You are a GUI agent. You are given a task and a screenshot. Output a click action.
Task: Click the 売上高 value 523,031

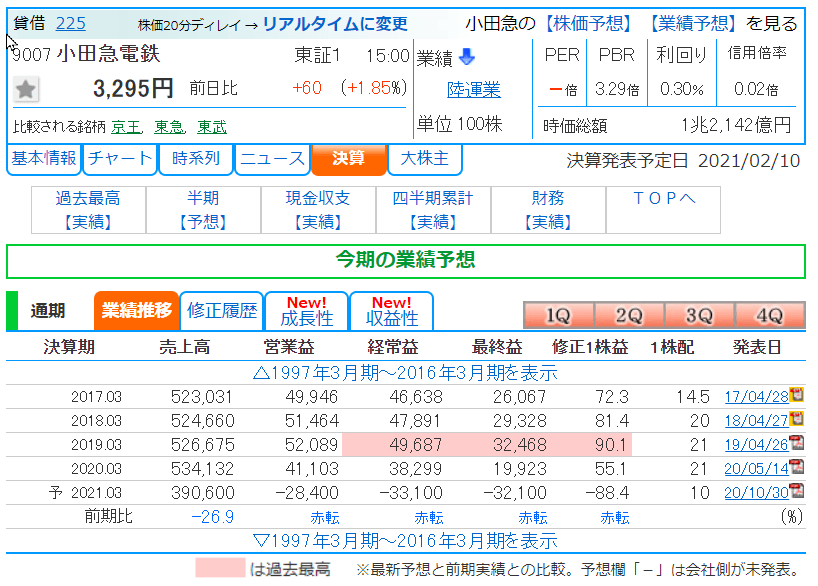(201, 397)
